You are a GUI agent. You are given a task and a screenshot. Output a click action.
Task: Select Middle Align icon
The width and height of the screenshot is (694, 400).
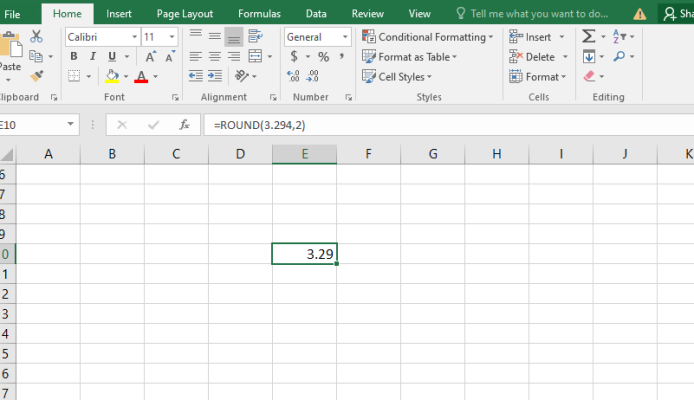tap(215, 36)
